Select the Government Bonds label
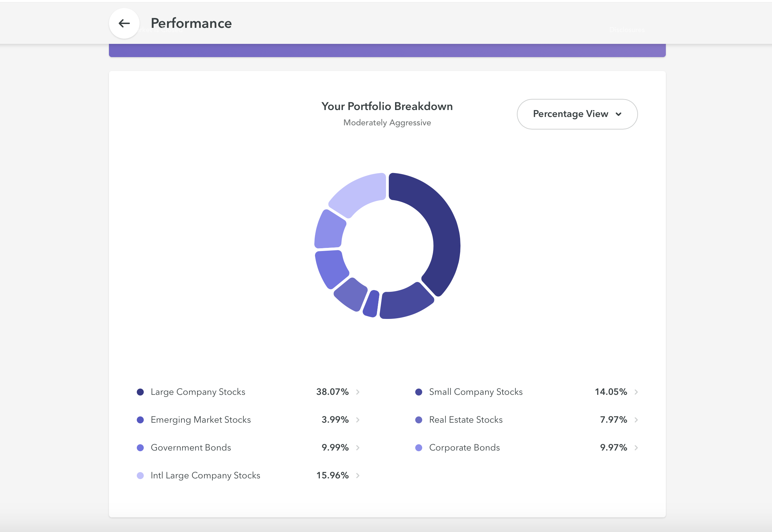This screenshot has width=772, height=532. point(191,448)
